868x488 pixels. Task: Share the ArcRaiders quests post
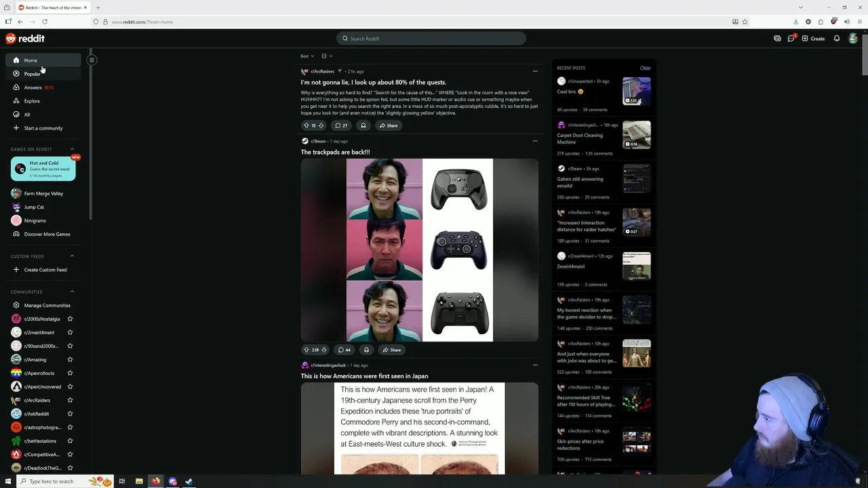coord(389,125)
